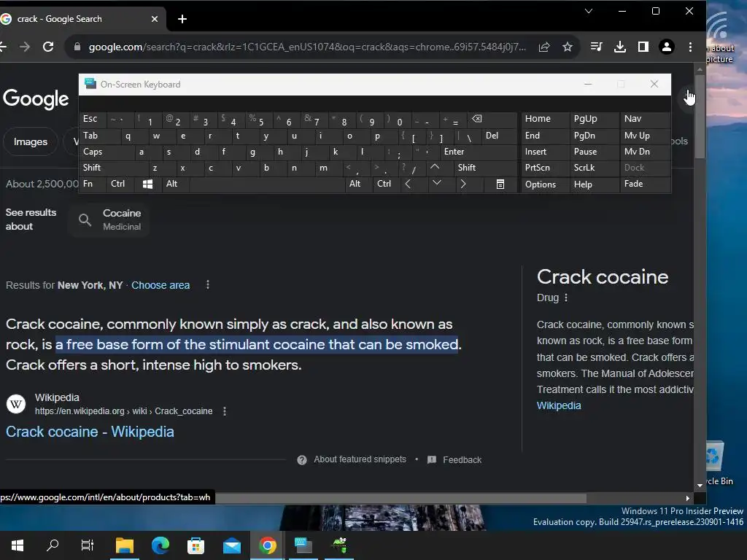Go forward in Chrome history
Image resolution: width=747 pixels, height=560 pixels.
click(x=25, y=47)
